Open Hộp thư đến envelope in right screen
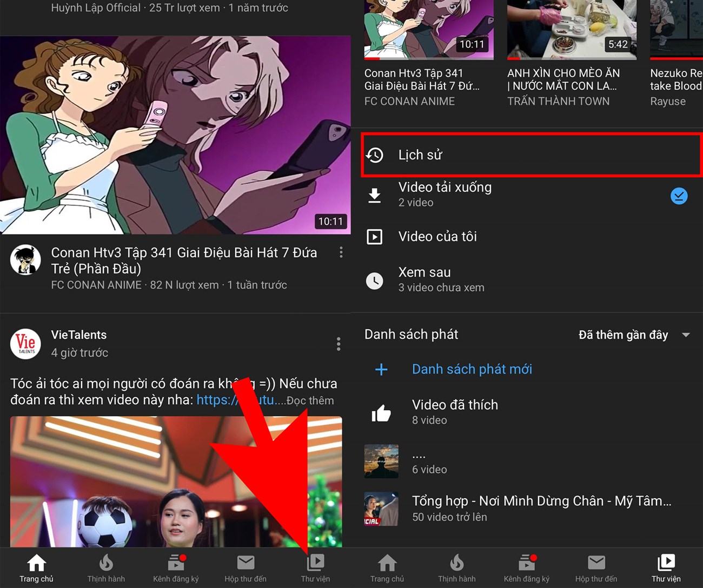The height and width of the screenshot is (588, 703). (x=596, y=563)
